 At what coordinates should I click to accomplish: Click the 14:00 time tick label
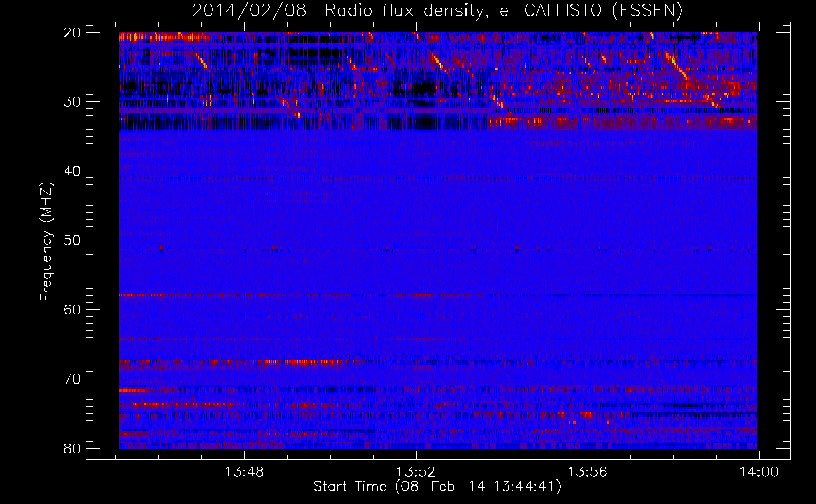click(759, 472)
